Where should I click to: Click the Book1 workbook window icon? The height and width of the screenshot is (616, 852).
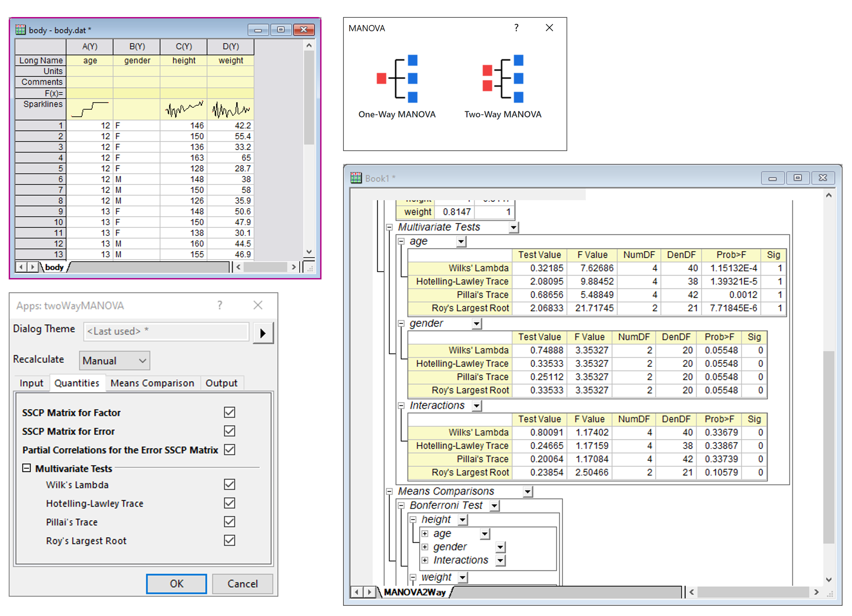click(356, 178)
